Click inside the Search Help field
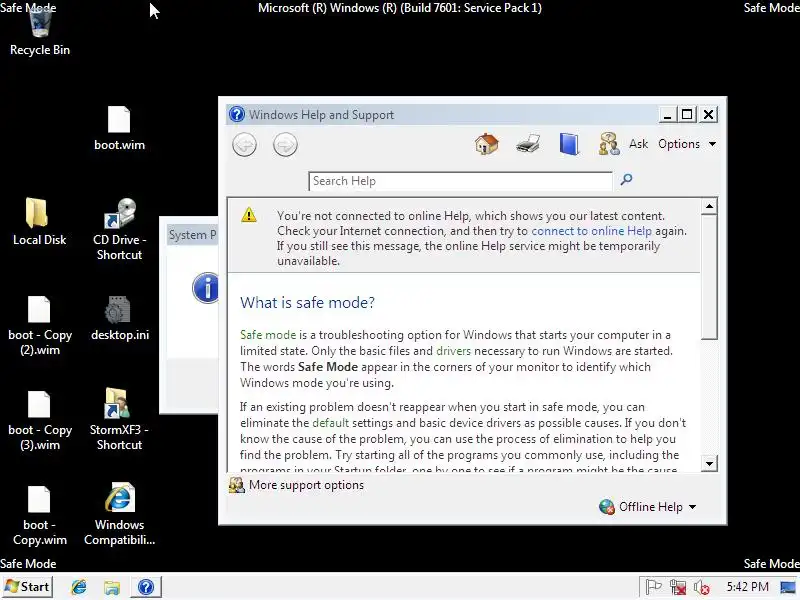 click(x=460, y=181)
